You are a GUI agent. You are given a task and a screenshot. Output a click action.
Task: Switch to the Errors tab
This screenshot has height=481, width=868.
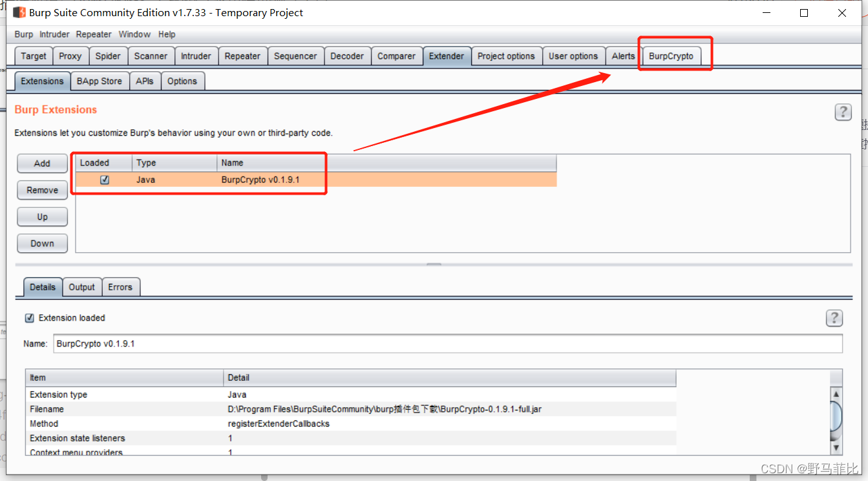tap(120, 287)
